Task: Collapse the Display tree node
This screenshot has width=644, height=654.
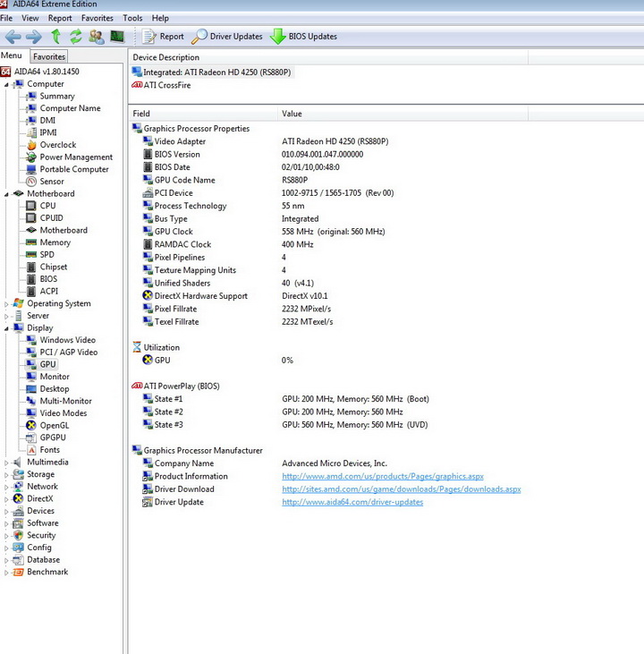Action: tap(6, 328)
